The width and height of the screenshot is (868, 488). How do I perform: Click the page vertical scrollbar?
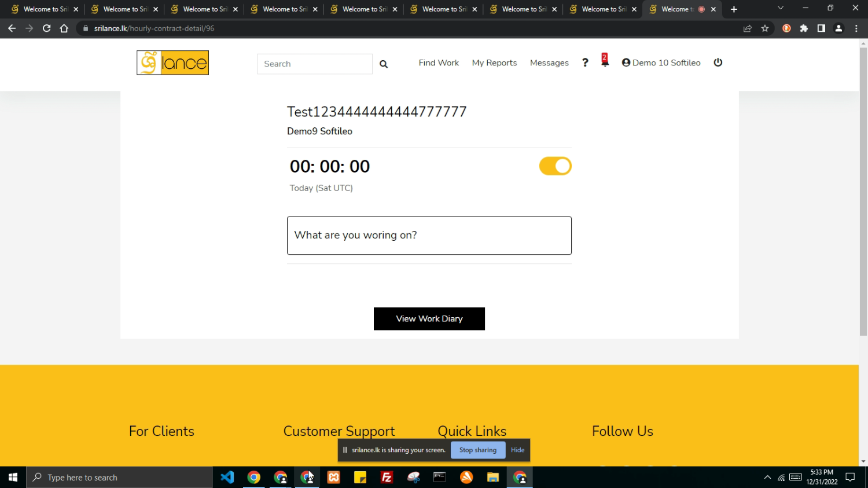(863, 191)
